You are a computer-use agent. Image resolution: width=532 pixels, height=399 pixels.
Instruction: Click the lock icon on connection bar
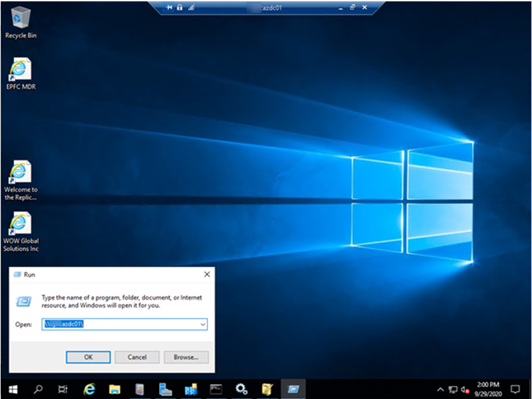[x=180, y=7]
